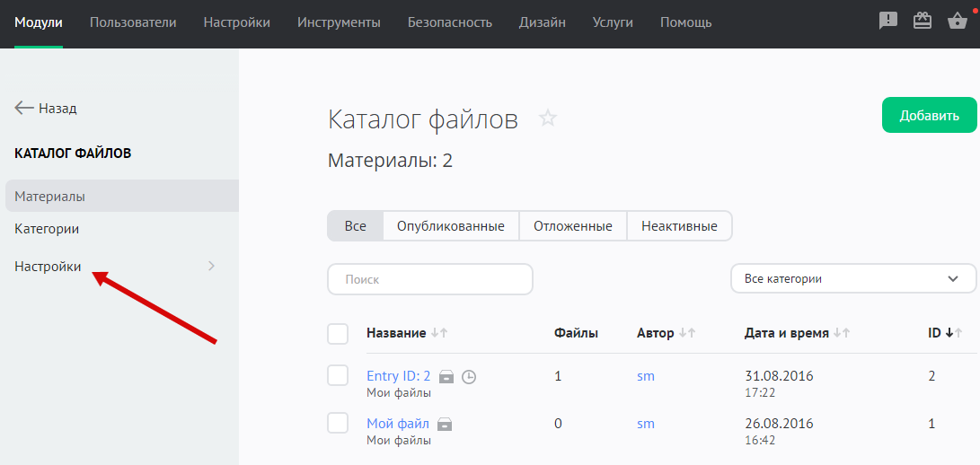The height and width of the screenshot is (465, 980).
Task: Switch to the Опубликованные filter tab
Action: [450, 226]
